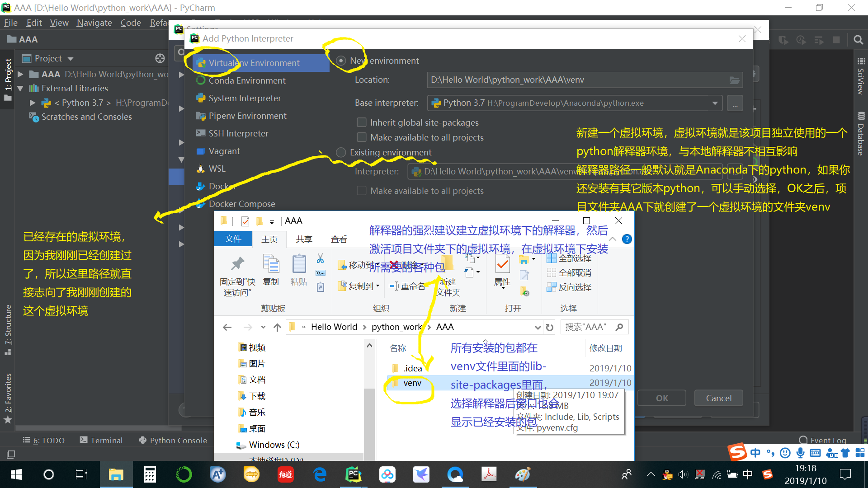Check Make available to all projects

[x=361, y=137]
